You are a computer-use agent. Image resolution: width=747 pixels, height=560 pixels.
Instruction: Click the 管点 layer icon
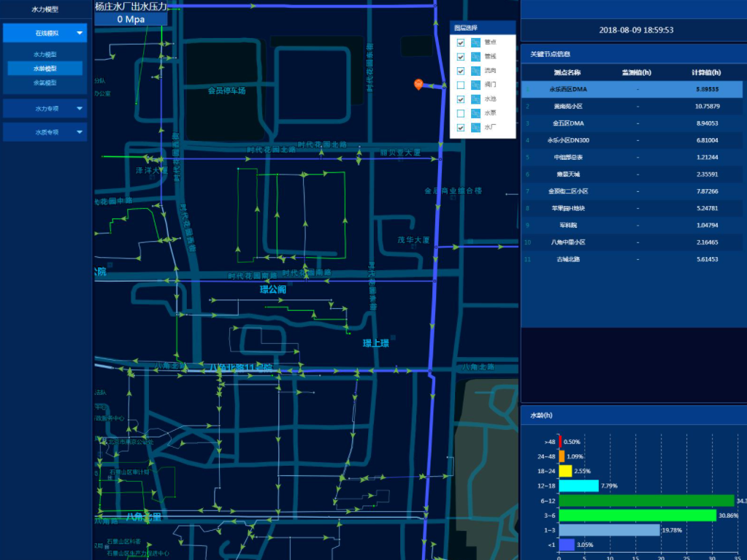point(476,42)
